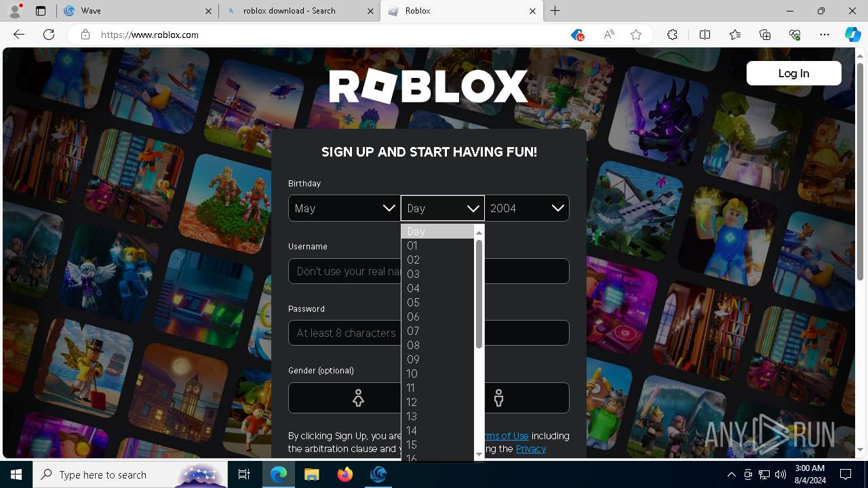Click the day list scroll down arrow
This screenshot has height=488, width=868.
click(x=479, y=454)
